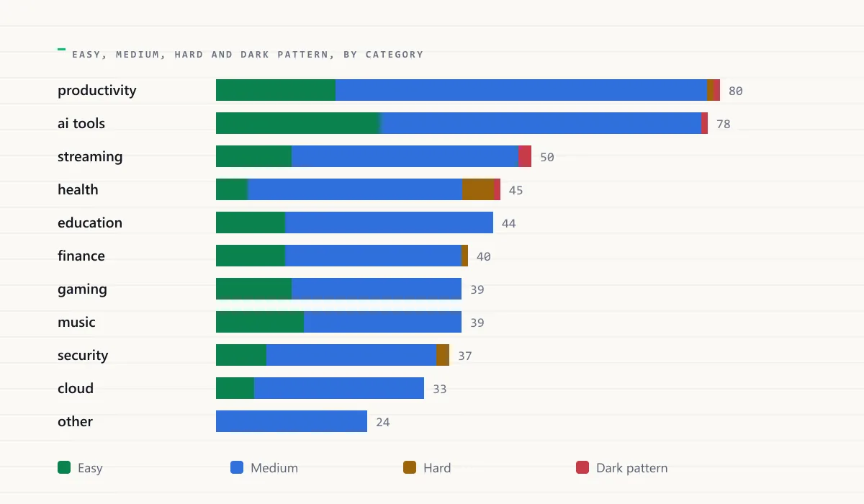
Task: Click the Hard legend brown swatch
Action: point(410,467)
